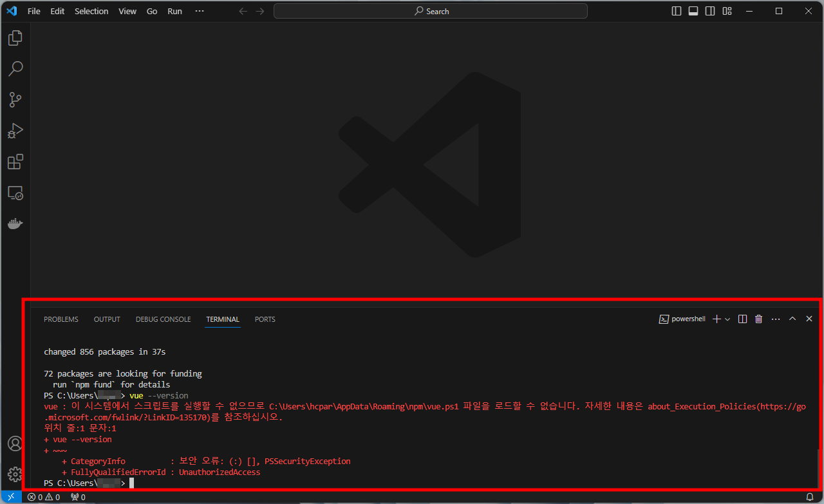This screenshot has height=504, width=824.
Task: Split the terminal pane
Action: (x=742, y=319)
